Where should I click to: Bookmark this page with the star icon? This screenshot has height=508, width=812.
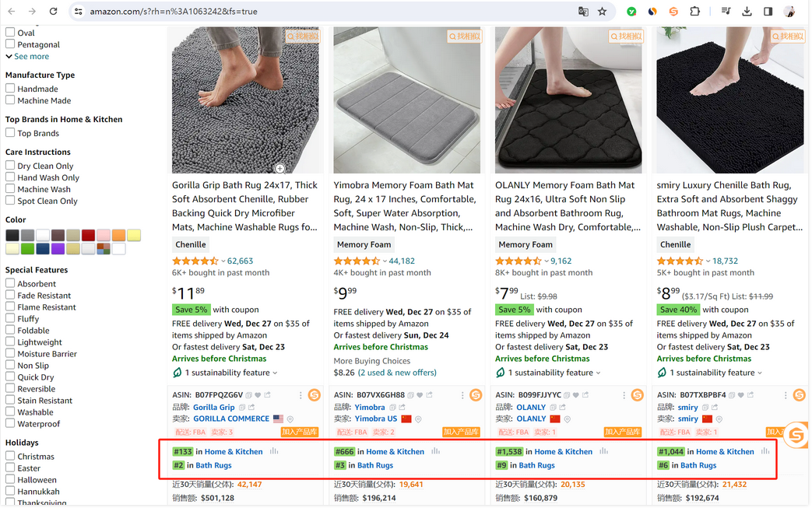[x=603, y=12]
